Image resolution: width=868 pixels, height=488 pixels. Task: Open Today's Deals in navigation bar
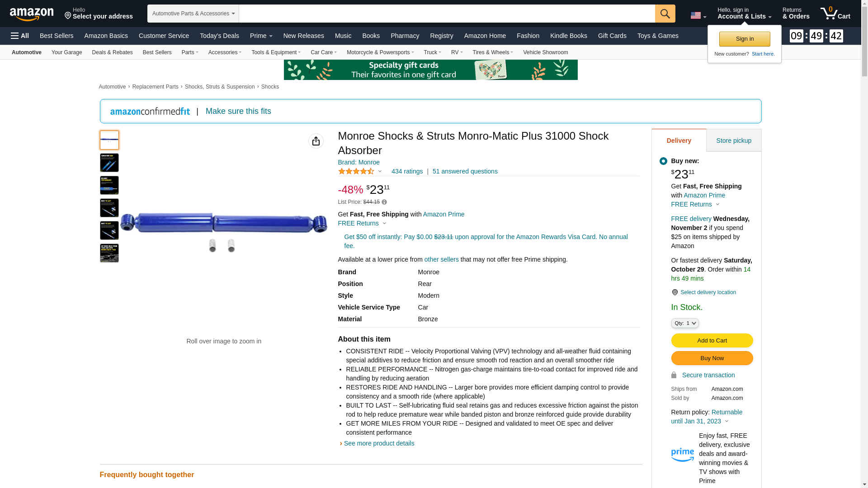tap(219, 36)
